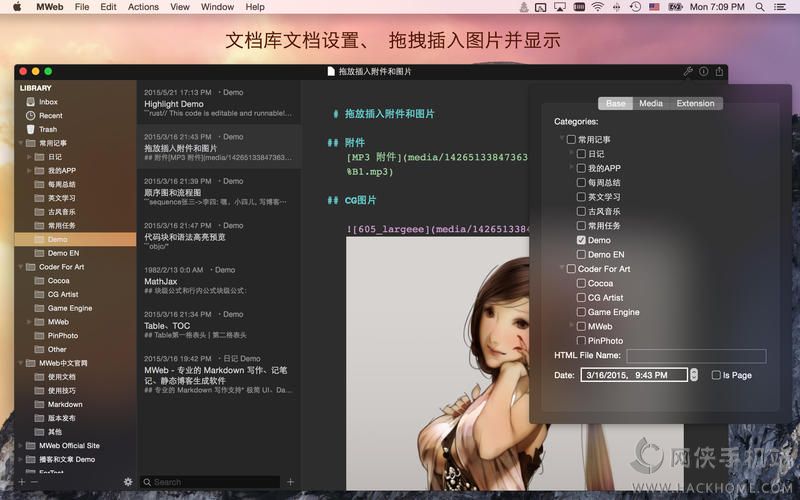Click the Other folder icon in sidebar
Image resolution: width=800 pixels, height=500 pixels.
click(39, 349)
